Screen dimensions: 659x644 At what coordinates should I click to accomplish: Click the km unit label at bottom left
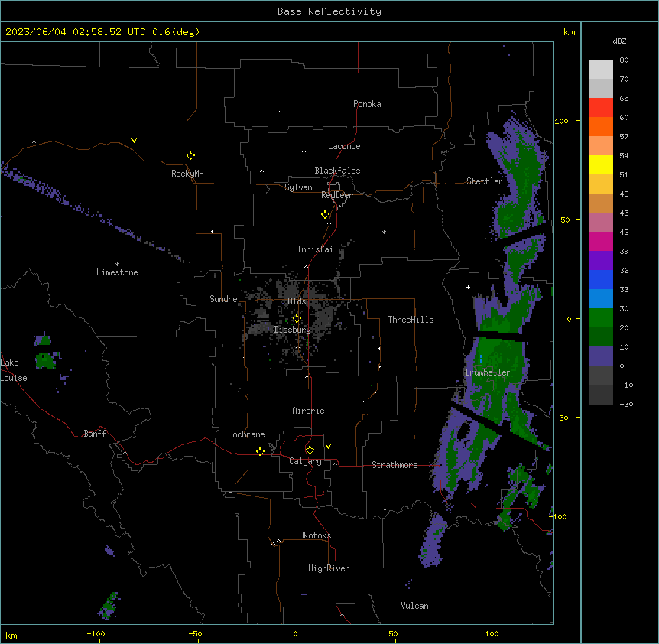click(11, 636)
